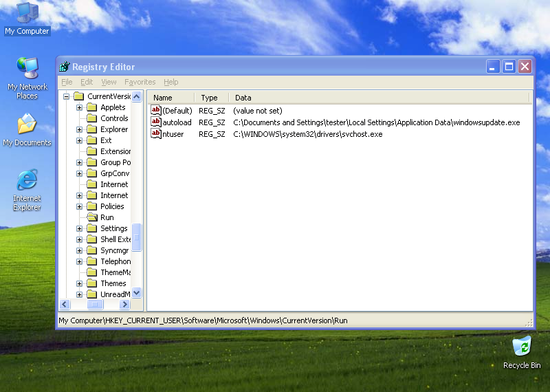
Task: Expand the Telephon key
Action: [79, 261]
